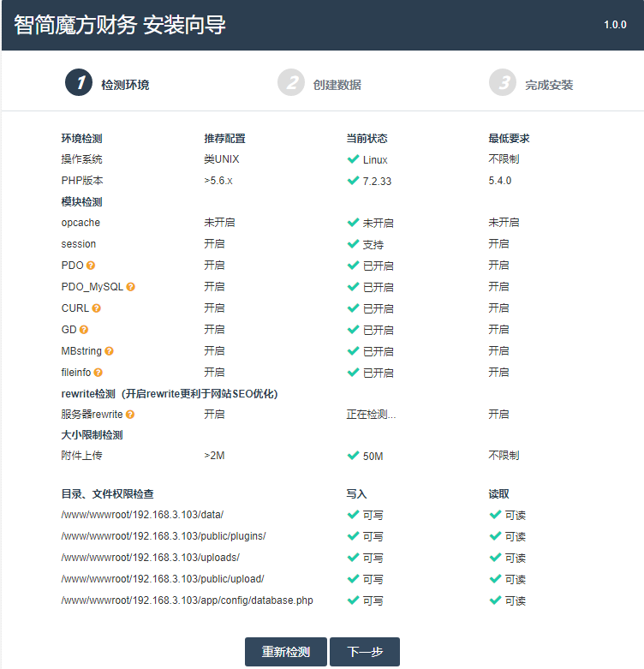Select the 检测环境 step label
Viewport: 644px width, 669px height.
[x=125, y=85]
